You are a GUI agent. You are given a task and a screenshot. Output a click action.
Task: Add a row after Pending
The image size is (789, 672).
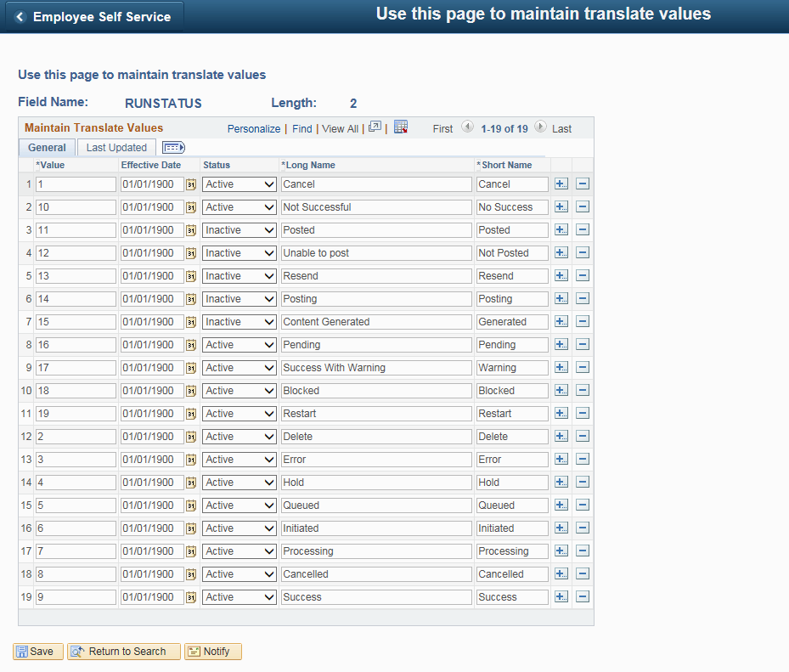coord(561,345)
